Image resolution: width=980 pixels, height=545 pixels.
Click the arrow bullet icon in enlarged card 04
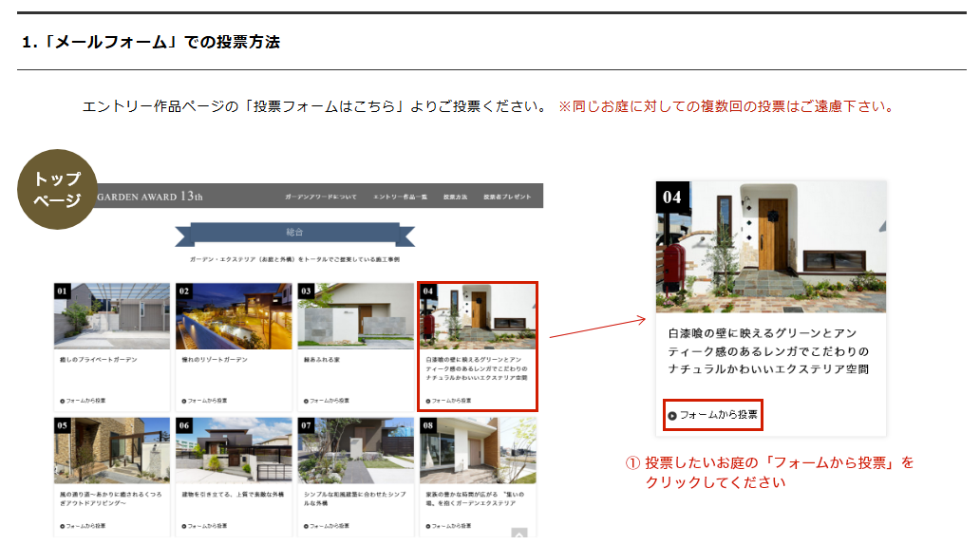[x=672, y=416]
